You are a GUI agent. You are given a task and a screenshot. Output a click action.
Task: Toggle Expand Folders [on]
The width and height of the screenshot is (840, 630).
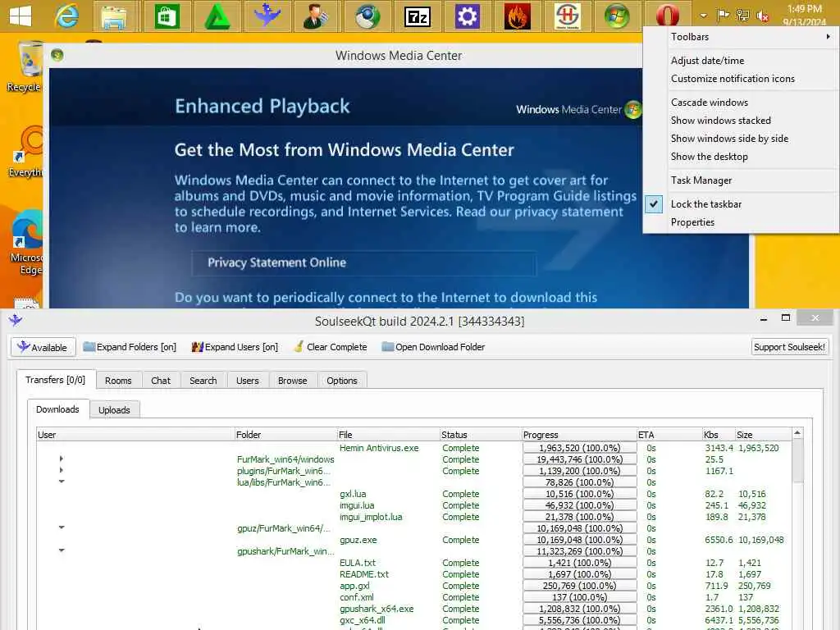point(130,347)
